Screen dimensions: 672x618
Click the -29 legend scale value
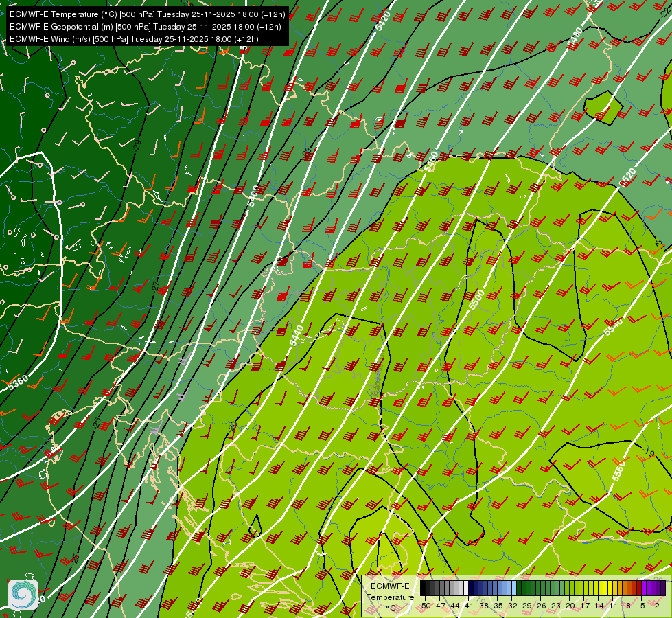(526, 606)
